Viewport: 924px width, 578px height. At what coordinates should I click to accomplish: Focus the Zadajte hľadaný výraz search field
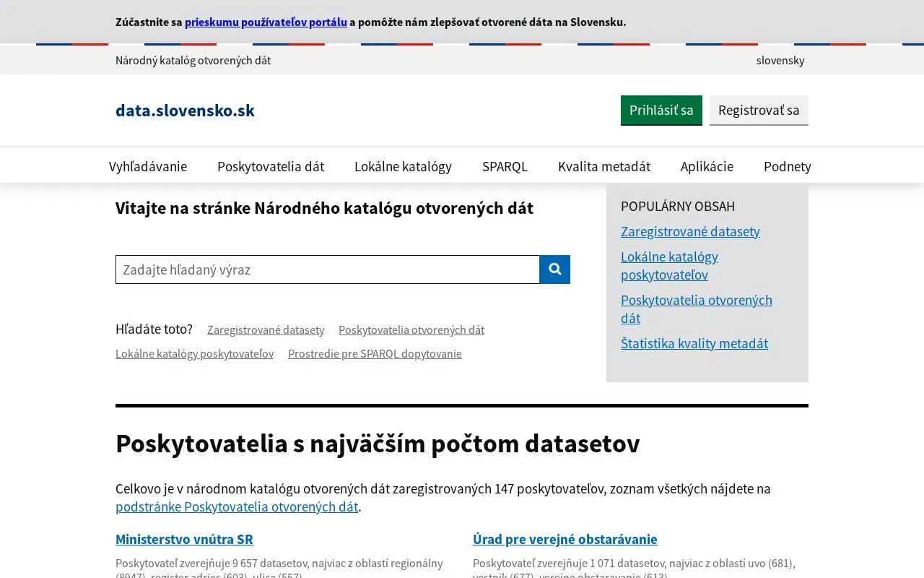328,269
